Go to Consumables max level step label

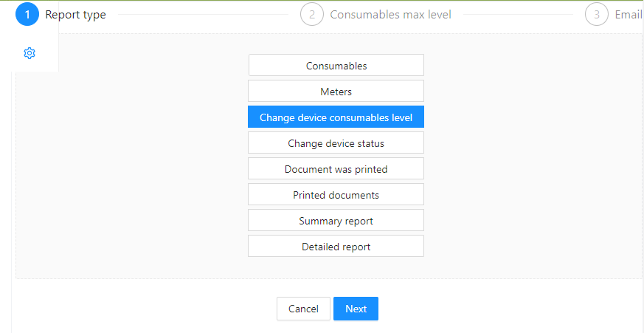point(390,15)
